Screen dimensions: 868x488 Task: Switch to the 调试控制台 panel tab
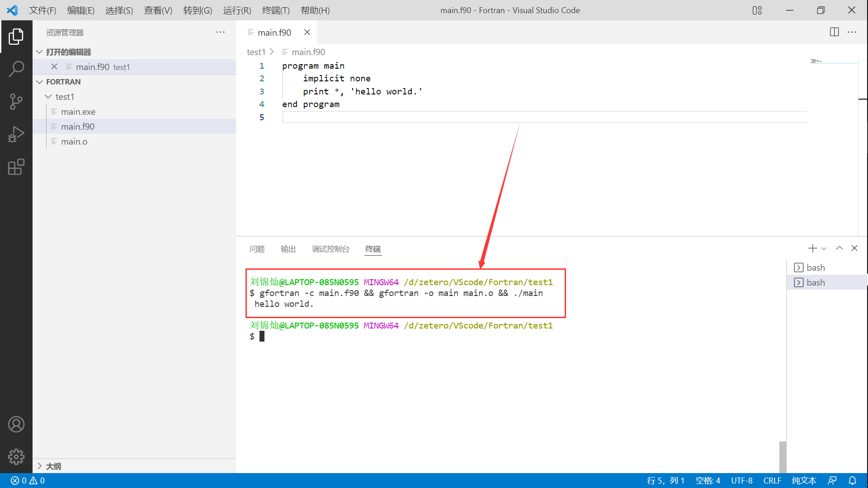pos(330,249)
